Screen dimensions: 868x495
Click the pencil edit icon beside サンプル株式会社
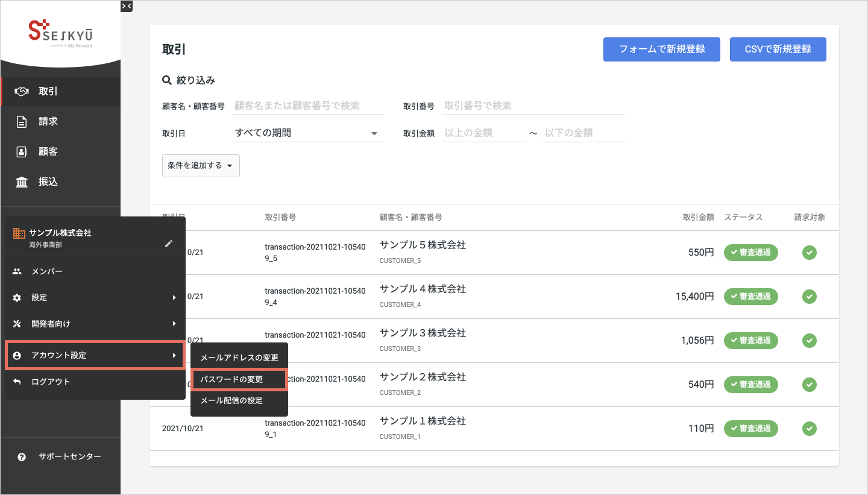click(x=169, y=244)
